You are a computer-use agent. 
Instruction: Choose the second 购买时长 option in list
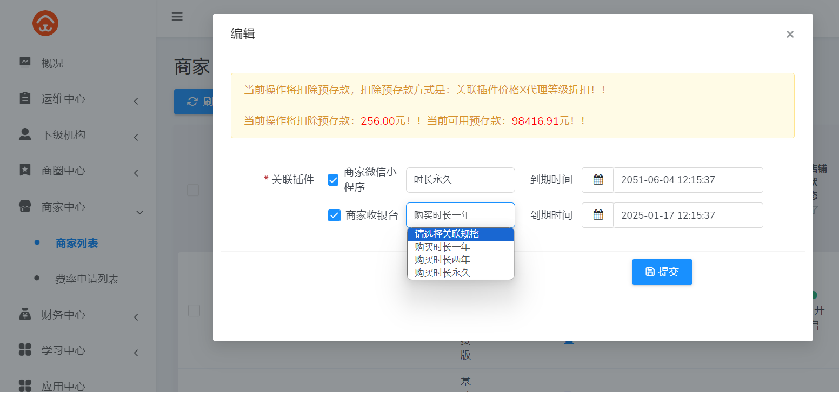461,260
